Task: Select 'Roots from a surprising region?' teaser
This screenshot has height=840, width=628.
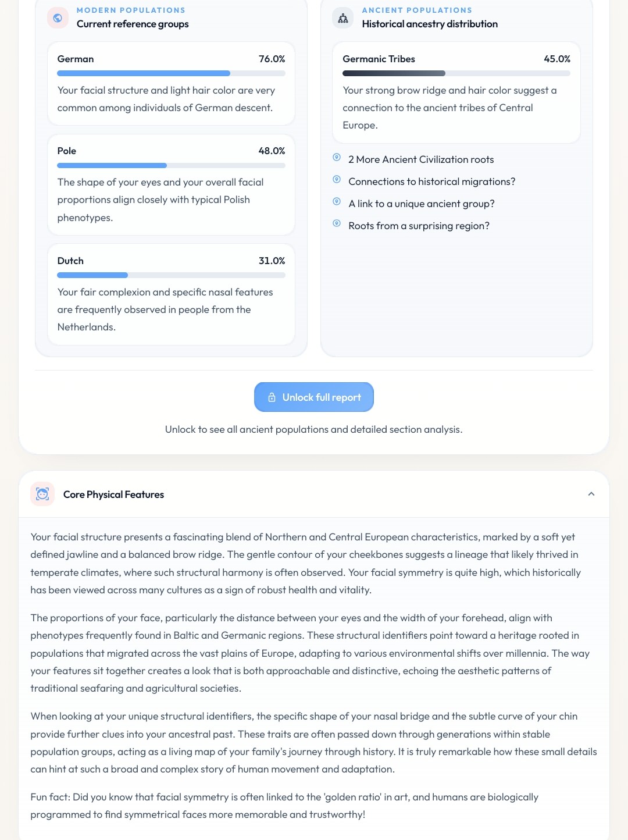Action: (419, 226)
